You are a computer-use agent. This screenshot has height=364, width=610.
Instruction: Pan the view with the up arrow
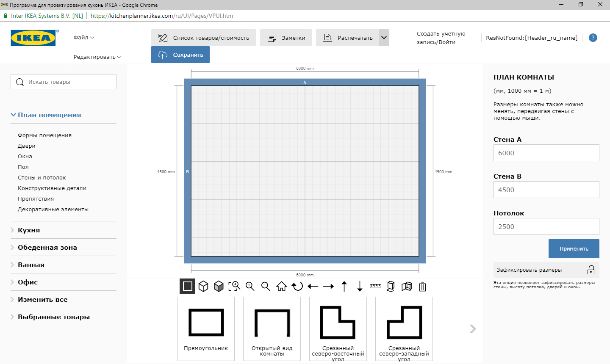(x=344, y=287)
